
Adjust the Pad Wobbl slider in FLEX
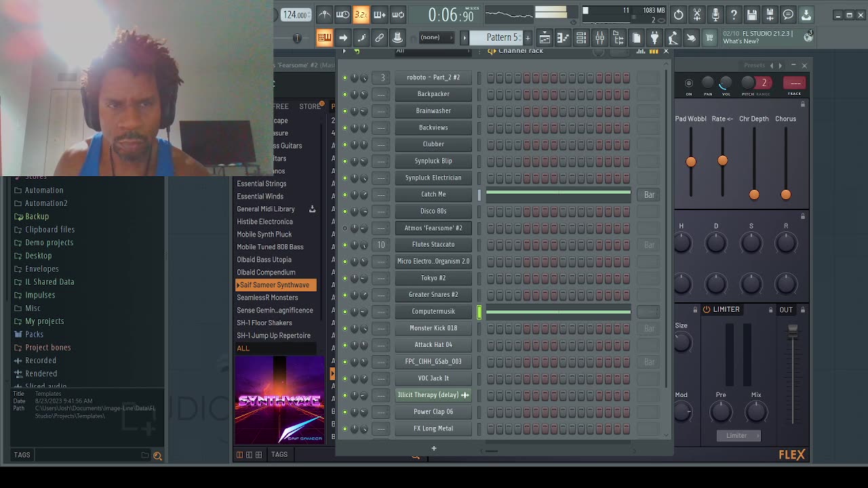(691, 161)
